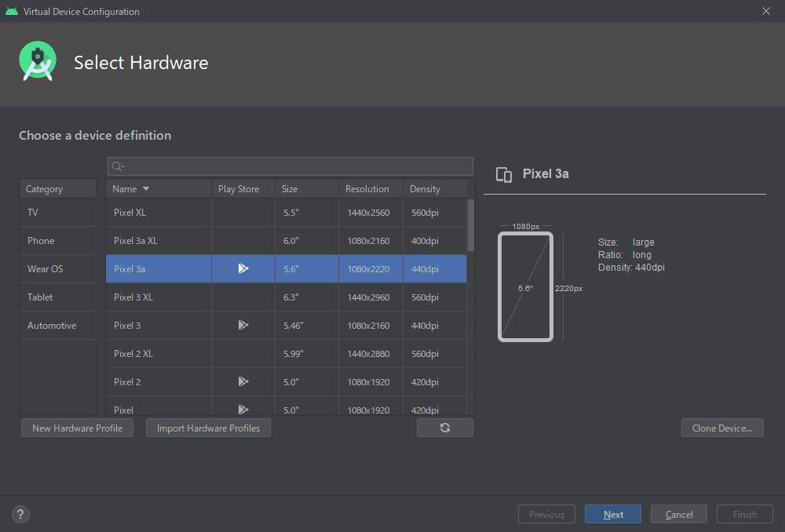
Task: Select the Pixel 2 XL device row
Action: 287,354
